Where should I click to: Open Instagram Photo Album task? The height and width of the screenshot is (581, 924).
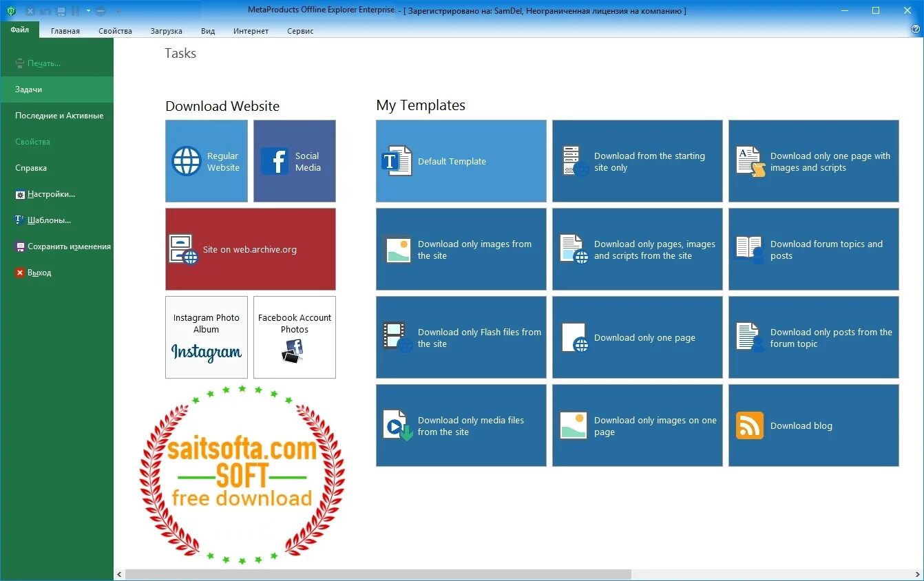tap(207, 337)
